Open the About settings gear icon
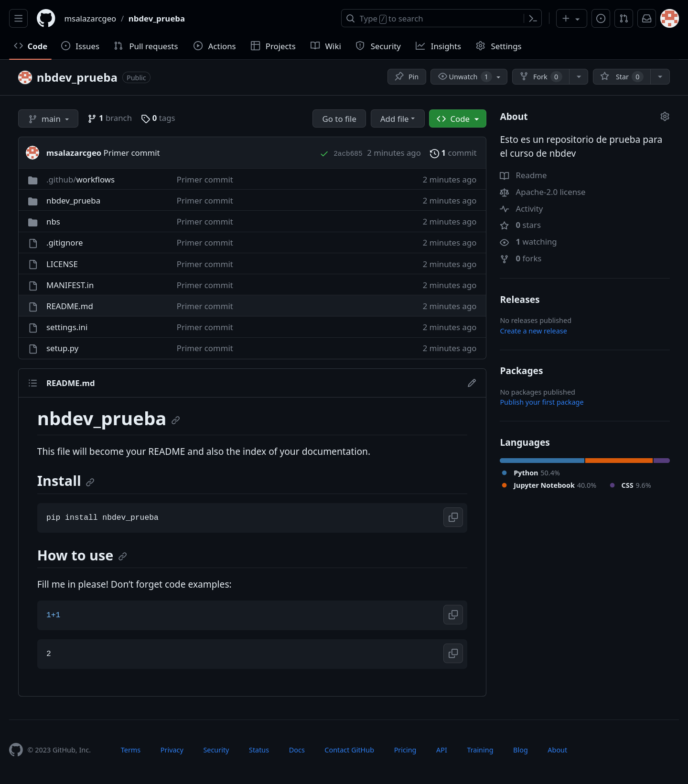Screen dimensions: 688x784 665,117
